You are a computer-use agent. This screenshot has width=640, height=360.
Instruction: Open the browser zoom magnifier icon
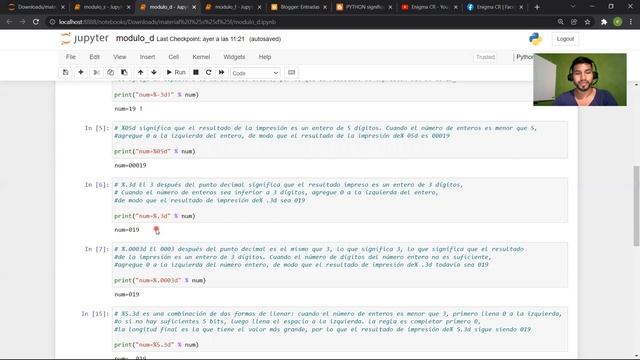[x=560, y=22]
